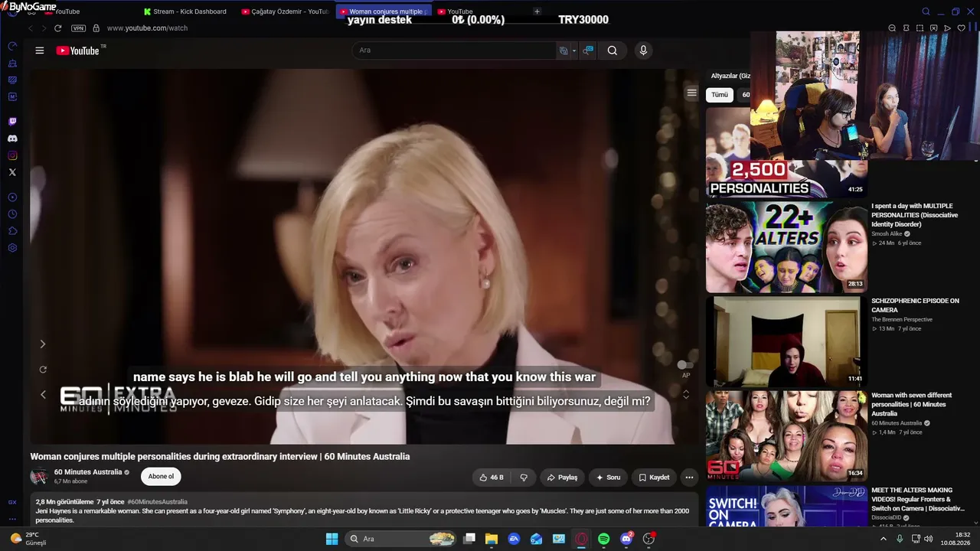
Task: Add page to bookmarks with heart icon
Action: click(x=961, y=28)
